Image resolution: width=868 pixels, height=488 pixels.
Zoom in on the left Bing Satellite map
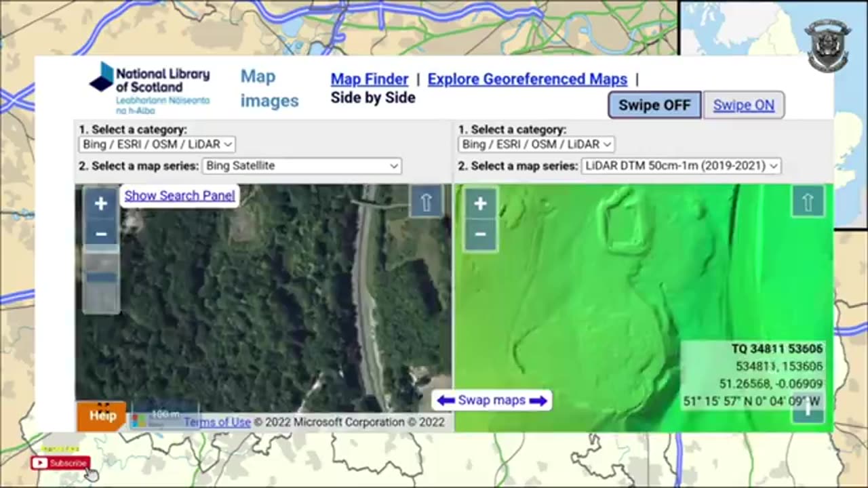[101, 203]
